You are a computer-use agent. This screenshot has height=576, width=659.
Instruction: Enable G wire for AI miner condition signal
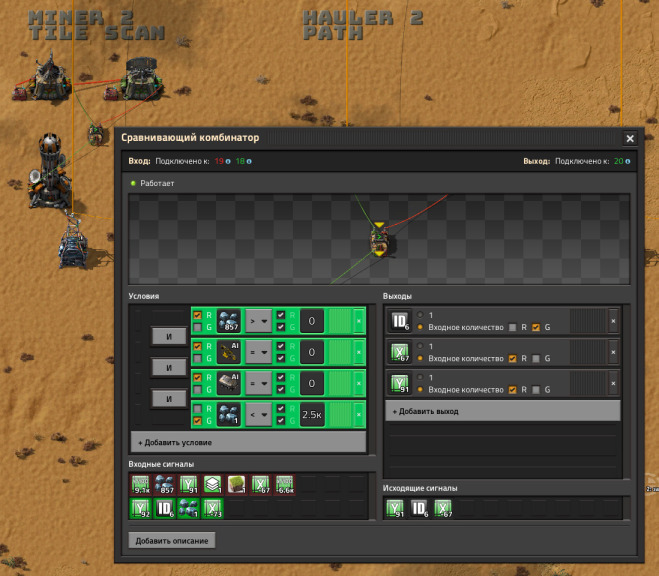click(198, 358)
